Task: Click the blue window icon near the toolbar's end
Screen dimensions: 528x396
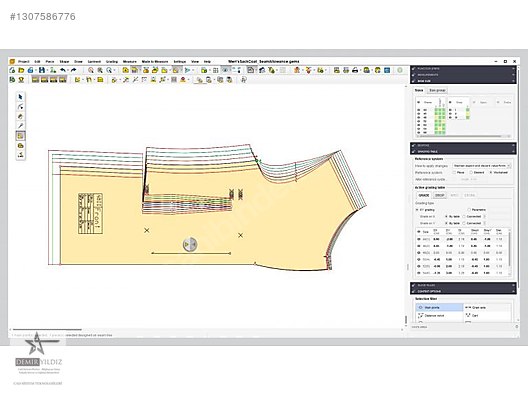Action: tap(387, 70)
